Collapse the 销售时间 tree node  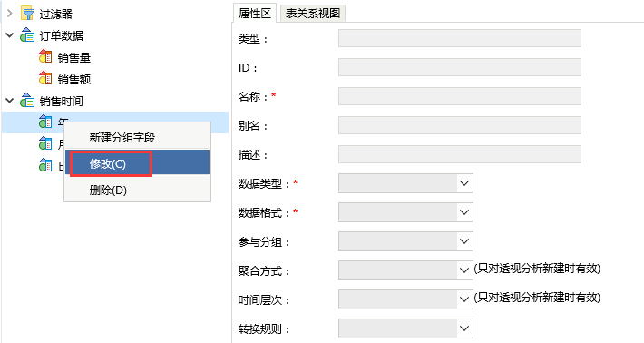tap(10, 100)
